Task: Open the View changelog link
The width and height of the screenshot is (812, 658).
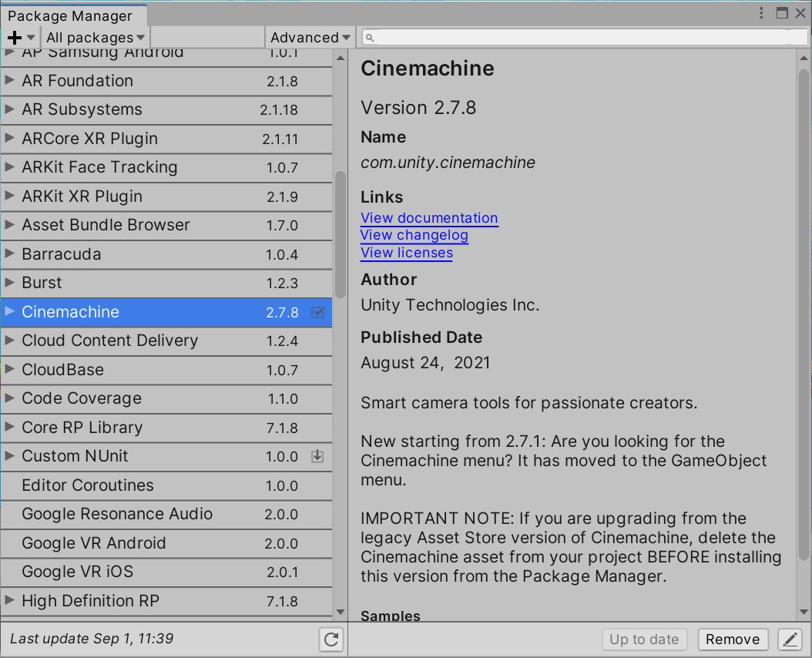Action: [414, 235]
